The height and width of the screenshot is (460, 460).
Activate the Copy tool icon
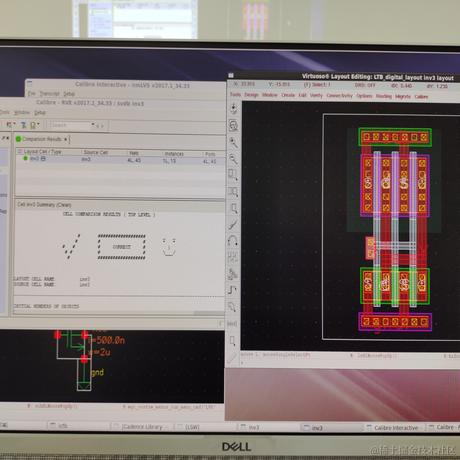click(x=233, y=192)
